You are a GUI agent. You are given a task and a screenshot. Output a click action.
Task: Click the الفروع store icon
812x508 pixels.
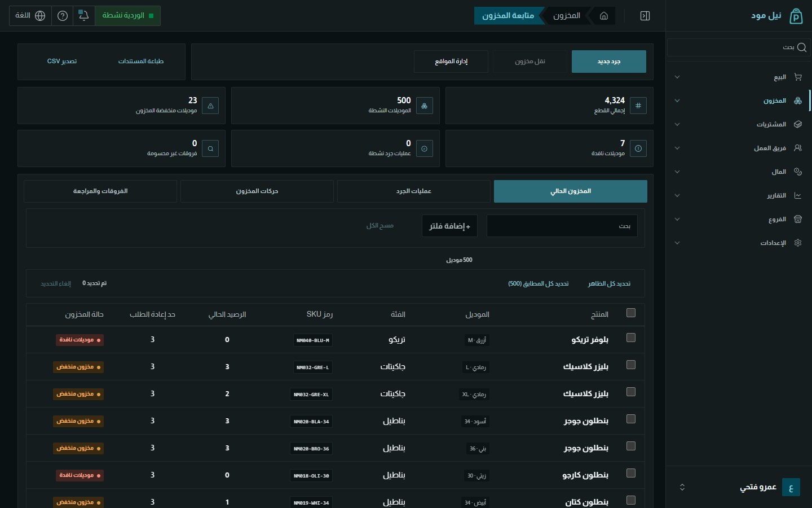pos(798,219)
